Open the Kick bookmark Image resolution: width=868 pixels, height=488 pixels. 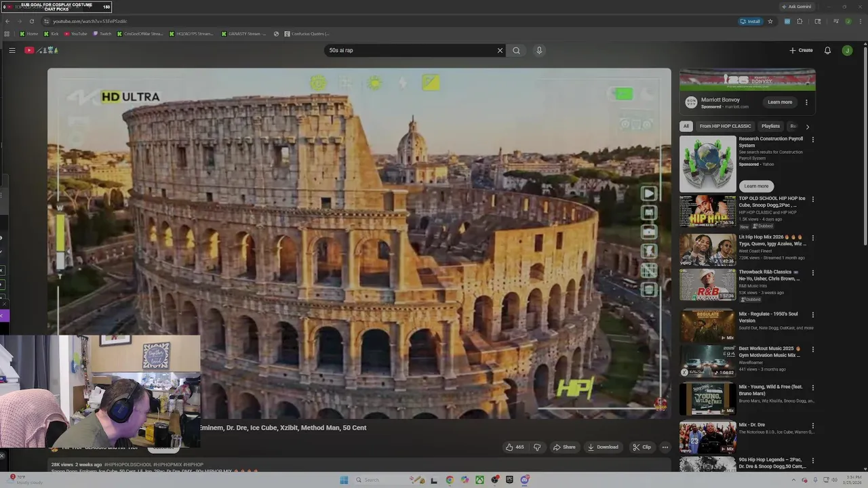point(51,33)
